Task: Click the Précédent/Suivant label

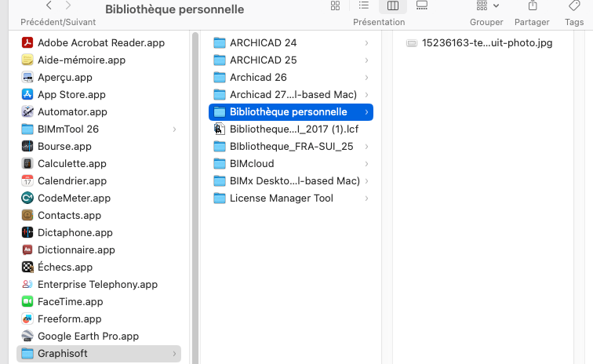Action: pos(58,22)
